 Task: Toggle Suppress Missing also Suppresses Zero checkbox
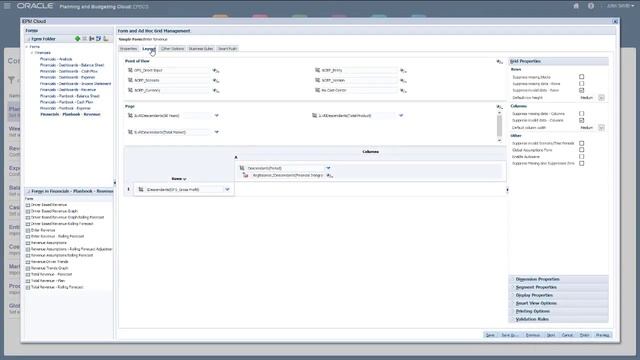(x=581, y=163)
